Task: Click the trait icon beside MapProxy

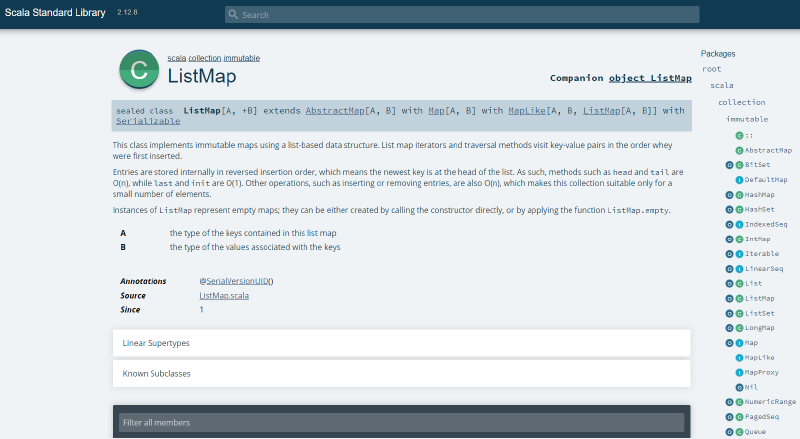Action: 739,372
